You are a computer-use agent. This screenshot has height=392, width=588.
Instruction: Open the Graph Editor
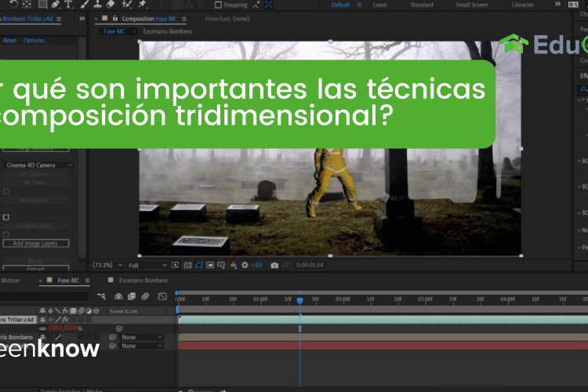pos(162,296)
